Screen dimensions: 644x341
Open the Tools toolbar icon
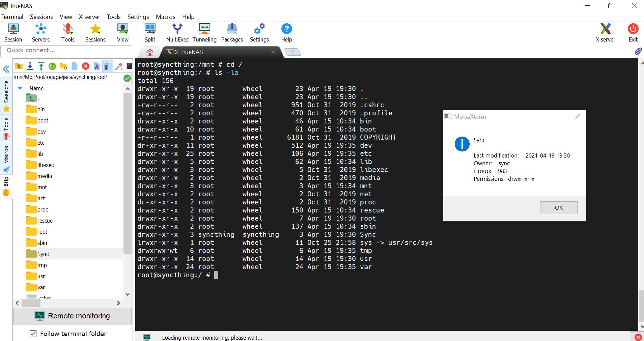pos(68,33)
